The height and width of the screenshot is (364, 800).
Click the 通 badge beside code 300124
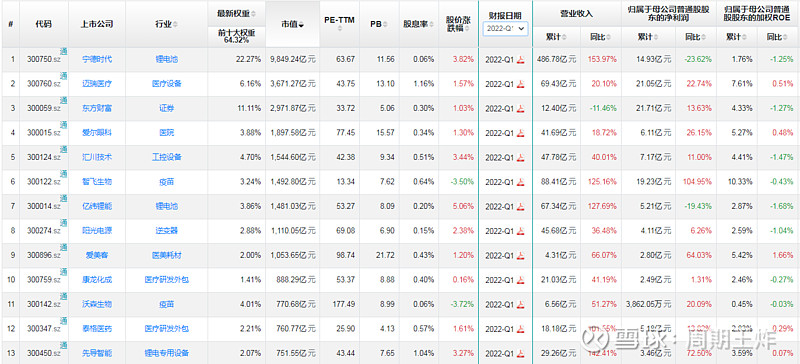pyautogui.click(x=64, y=150)
